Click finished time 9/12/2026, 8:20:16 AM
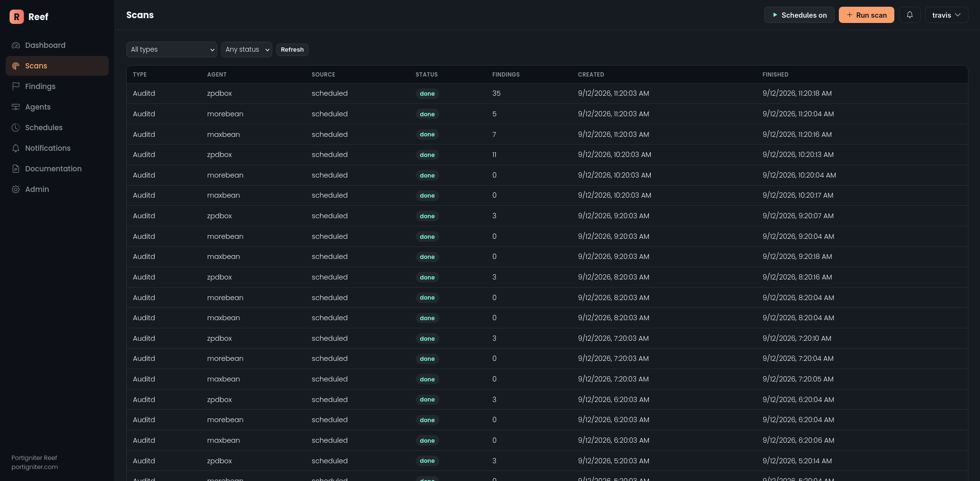The width and height of the screenshot is (980, 481). coord(797,277)
